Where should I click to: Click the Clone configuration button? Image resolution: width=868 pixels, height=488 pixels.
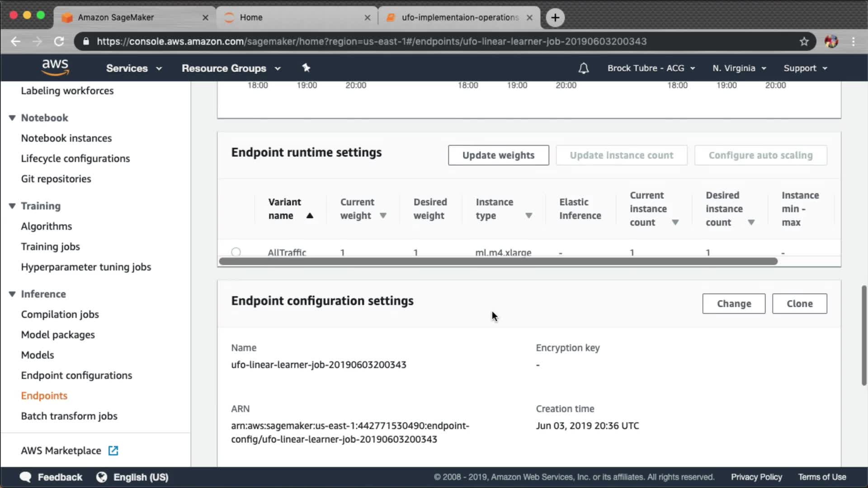(x=799, y=304)
